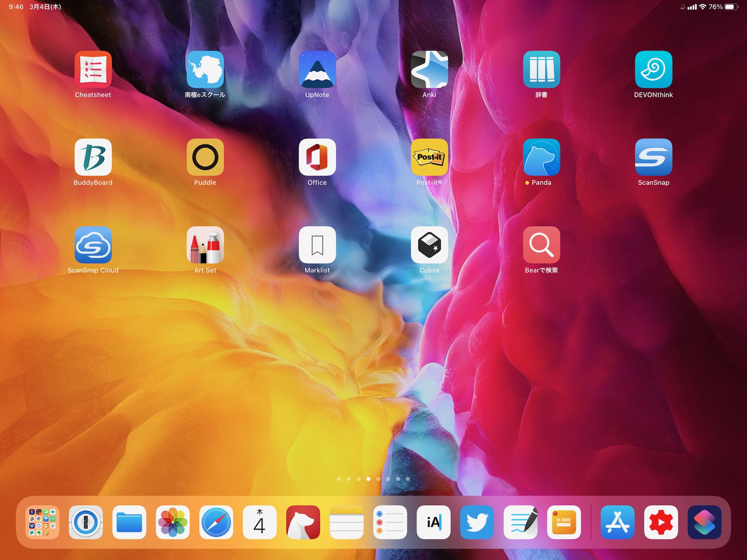Open Twitter from the dock
Viewport: 747px width, 560px height.
point(477,522)
